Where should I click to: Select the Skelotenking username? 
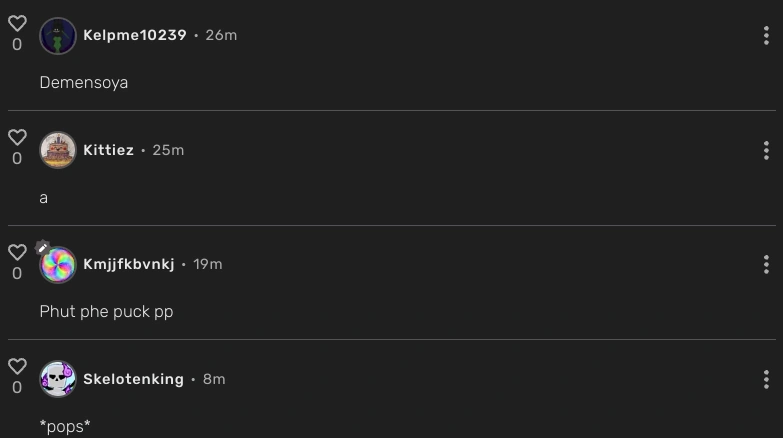133,379
